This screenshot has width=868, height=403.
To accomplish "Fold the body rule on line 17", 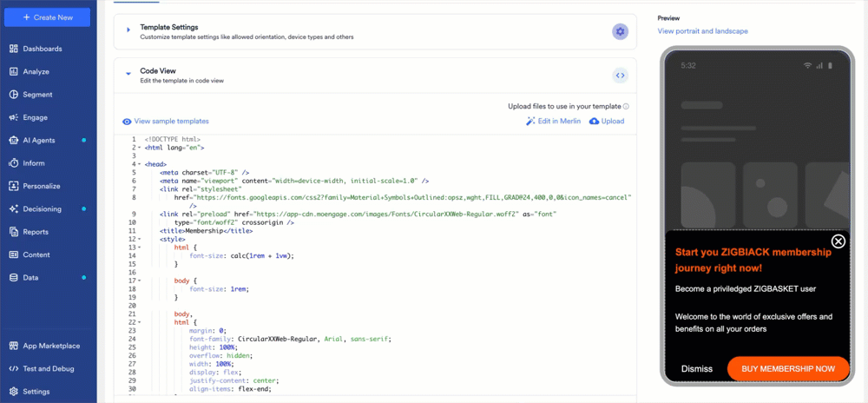I will (x=139, y=281).
